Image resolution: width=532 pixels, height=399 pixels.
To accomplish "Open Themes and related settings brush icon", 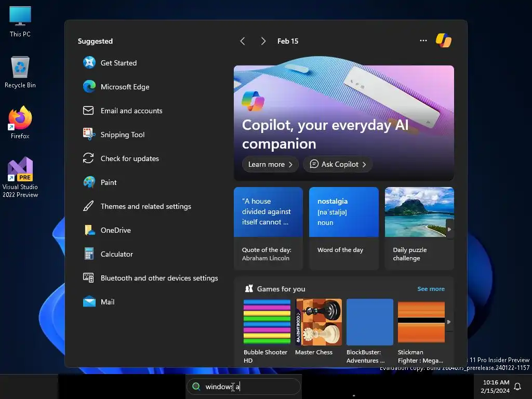I will (x=88, y=206).
